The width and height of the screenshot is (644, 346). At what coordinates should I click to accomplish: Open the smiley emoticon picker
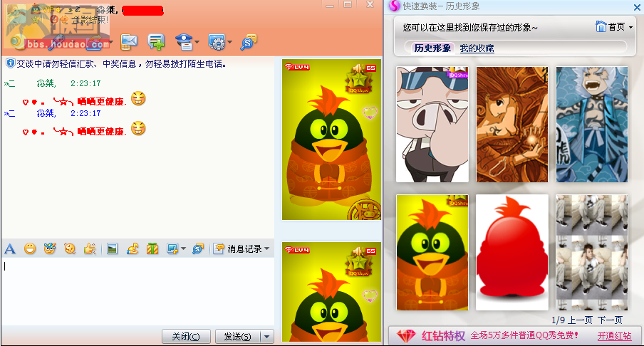[x=30, y=248]
